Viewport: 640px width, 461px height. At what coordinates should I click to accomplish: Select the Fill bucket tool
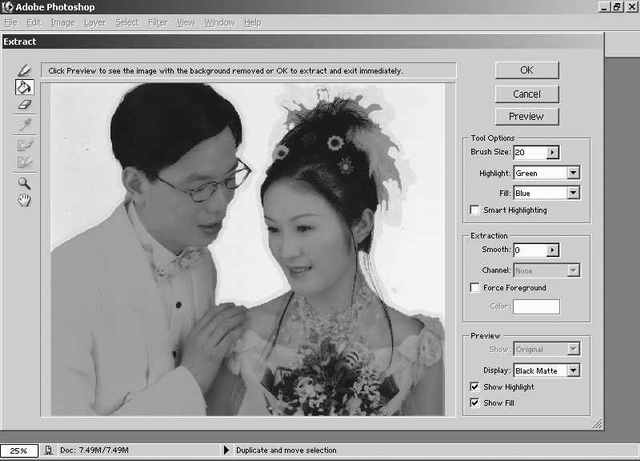[25, 87]
